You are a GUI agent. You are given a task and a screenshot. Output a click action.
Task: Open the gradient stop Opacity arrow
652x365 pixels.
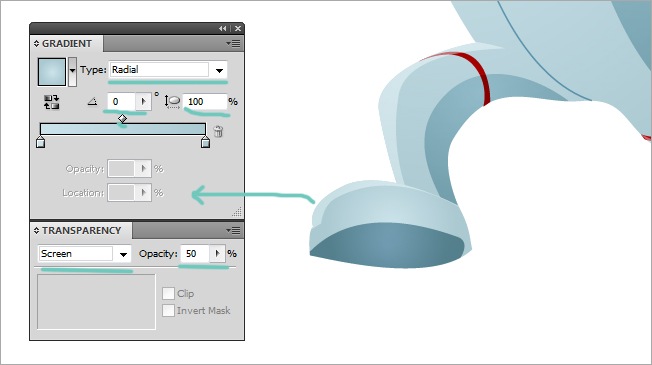(x=143, y=169)
